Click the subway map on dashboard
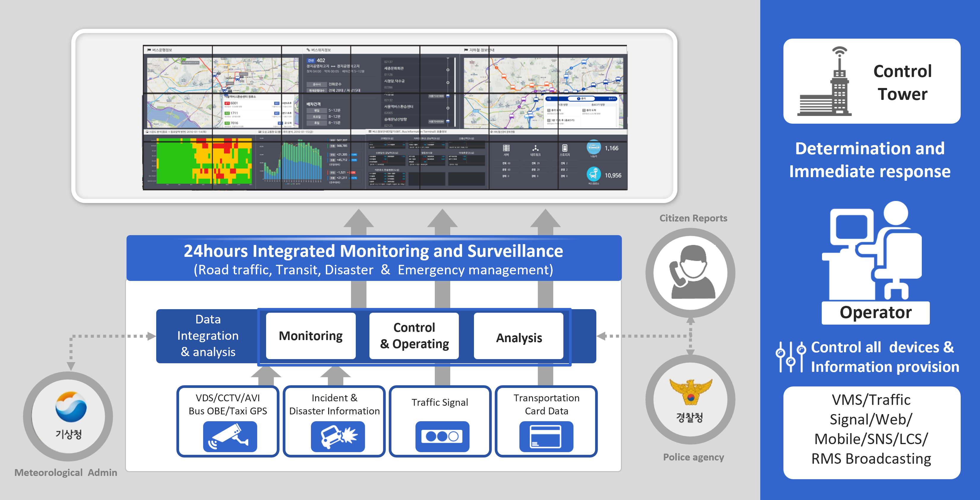This screenshot has height=500, width=980. (543, 91)
